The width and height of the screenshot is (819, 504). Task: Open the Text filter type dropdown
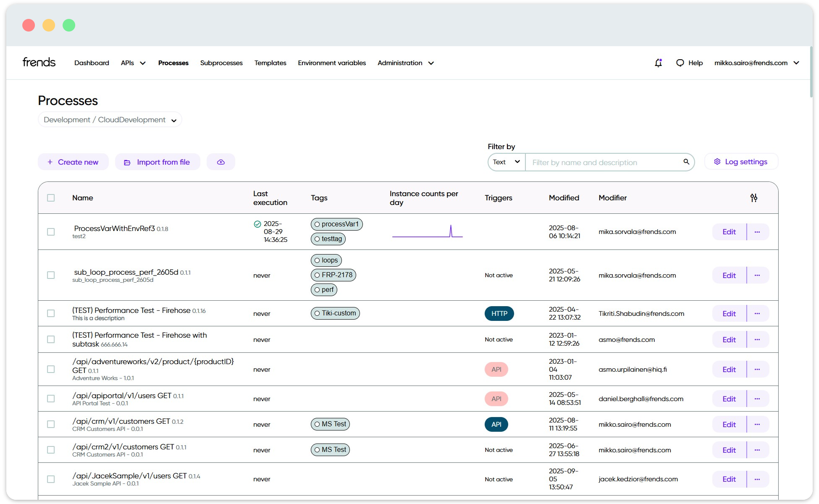click(x=507, y=162)
